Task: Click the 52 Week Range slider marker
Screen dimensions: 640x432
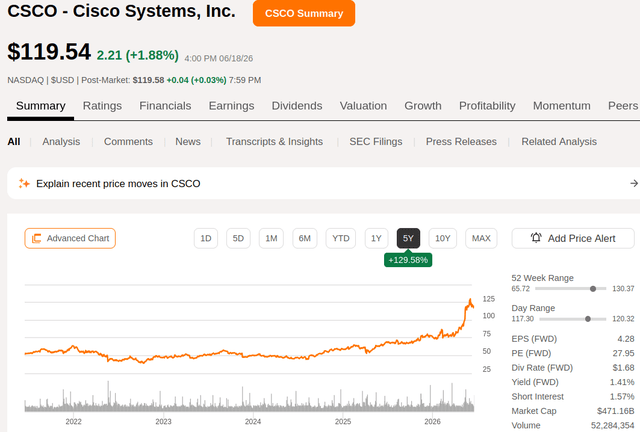Action: click(593, 289)
